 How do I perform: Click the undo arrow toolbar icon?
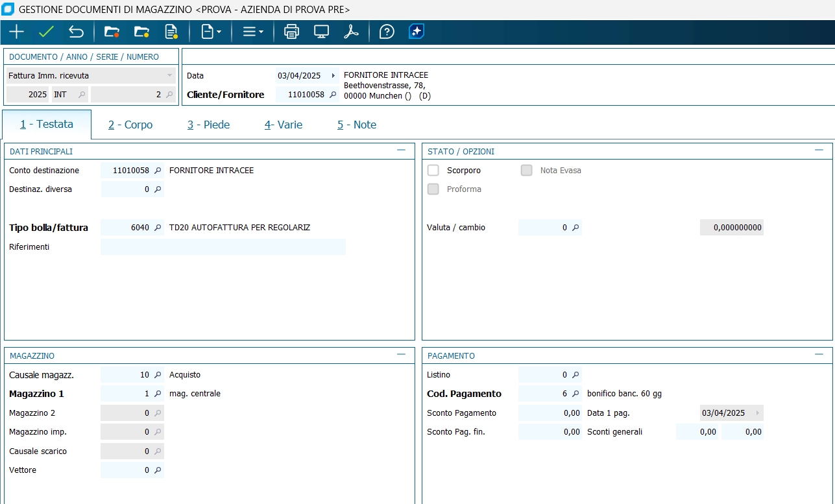(76, 32)
